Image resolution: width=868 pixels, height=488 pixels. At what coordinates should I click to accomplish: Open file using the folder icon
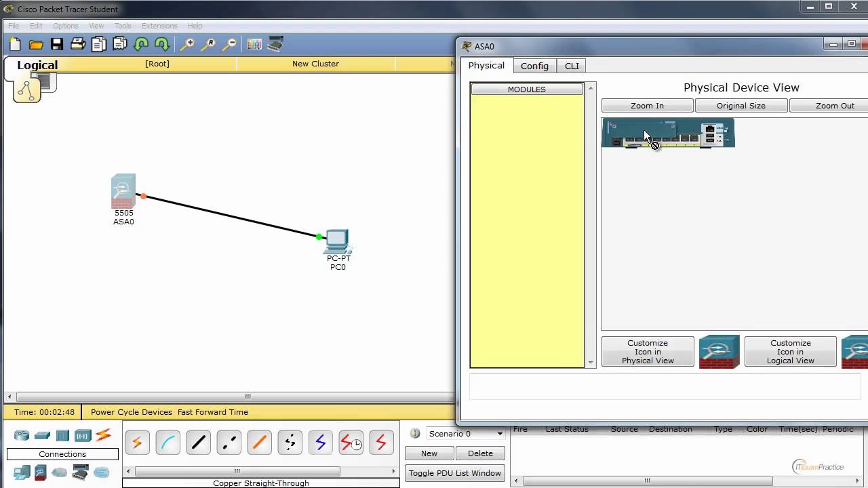tap(36, 45)
